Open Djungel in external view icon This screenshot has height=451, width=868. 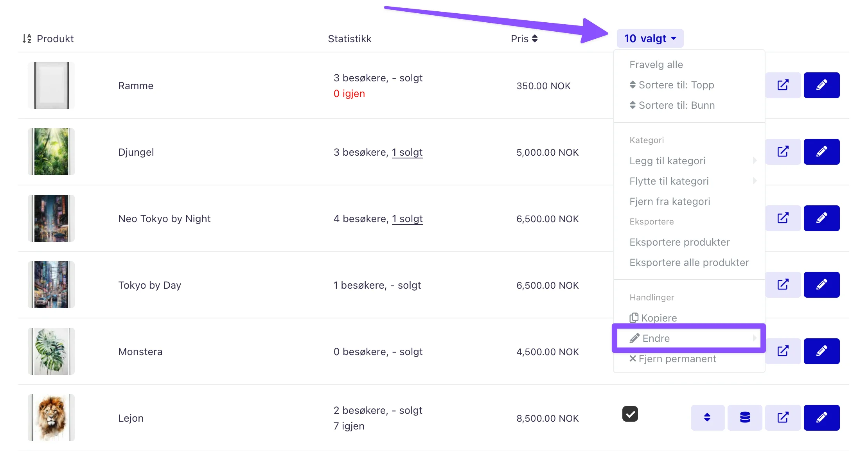point(783,152)
